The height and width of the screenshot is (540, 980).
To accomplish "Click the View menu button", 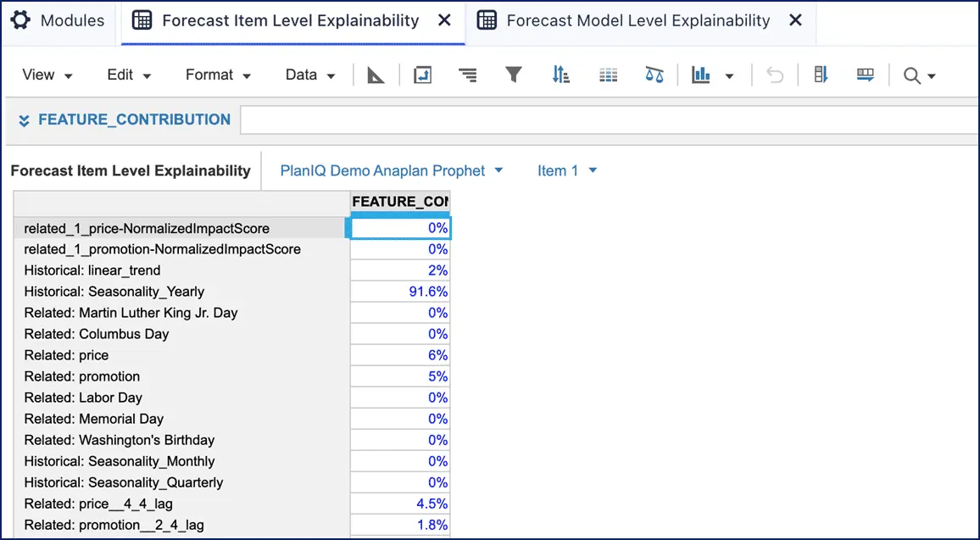I will pyautogui.click(x=47, y=75).
